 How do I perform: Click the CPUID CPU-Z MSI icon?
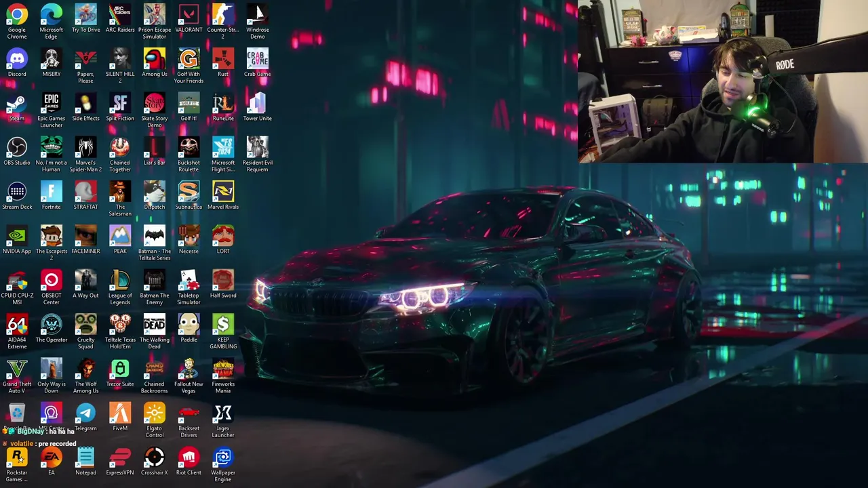[x=17, y=281]
